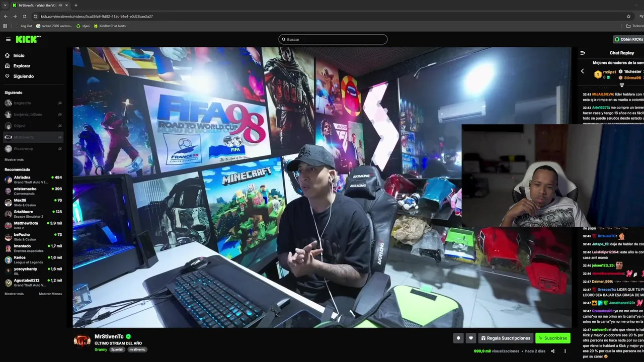Click the video player area

322,187
